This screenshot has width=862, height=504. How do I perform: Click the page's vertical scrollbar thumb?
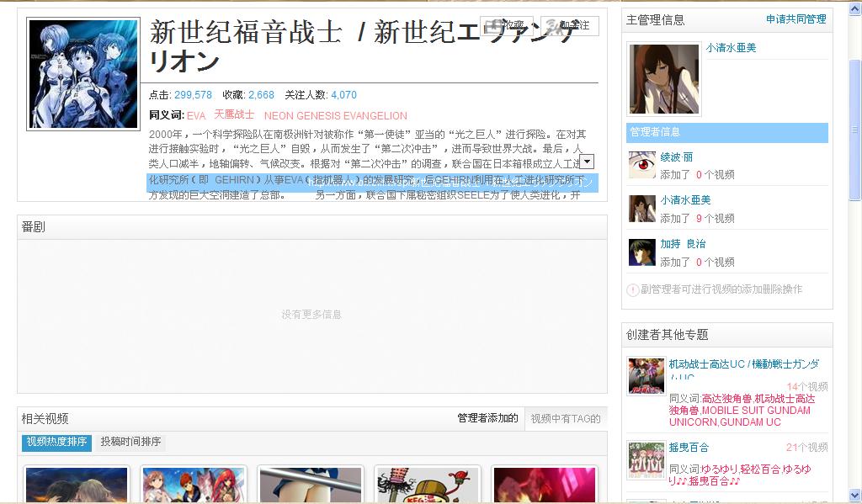[x=854, y=130]
